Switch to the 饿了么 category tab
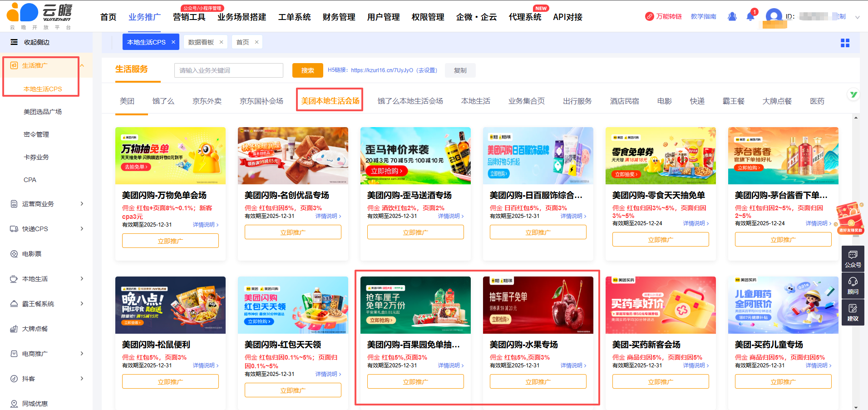 163,101
